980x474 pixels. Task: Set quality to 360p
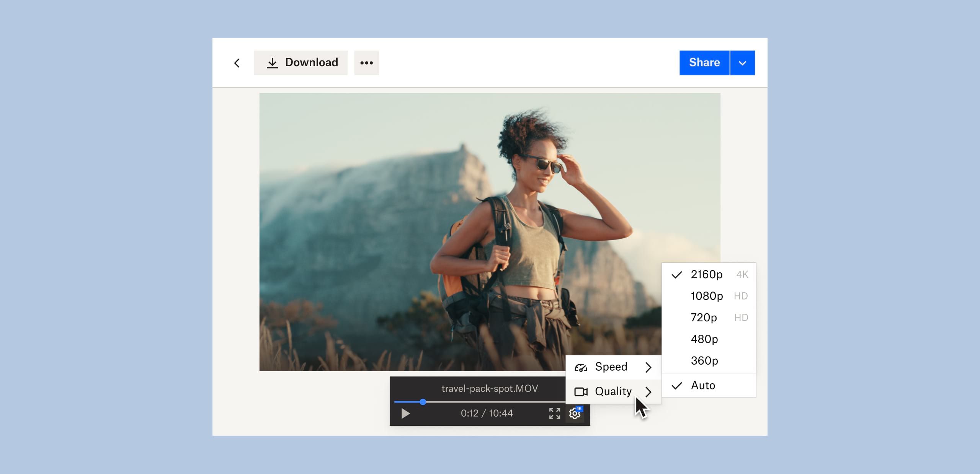[704, 361]
